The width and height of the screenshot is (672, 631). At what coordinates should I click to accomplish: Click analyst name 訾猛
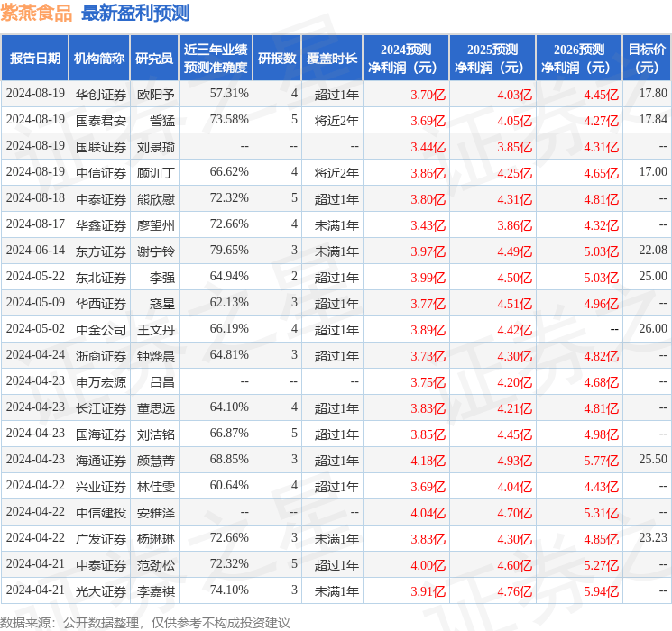point(162,121)
